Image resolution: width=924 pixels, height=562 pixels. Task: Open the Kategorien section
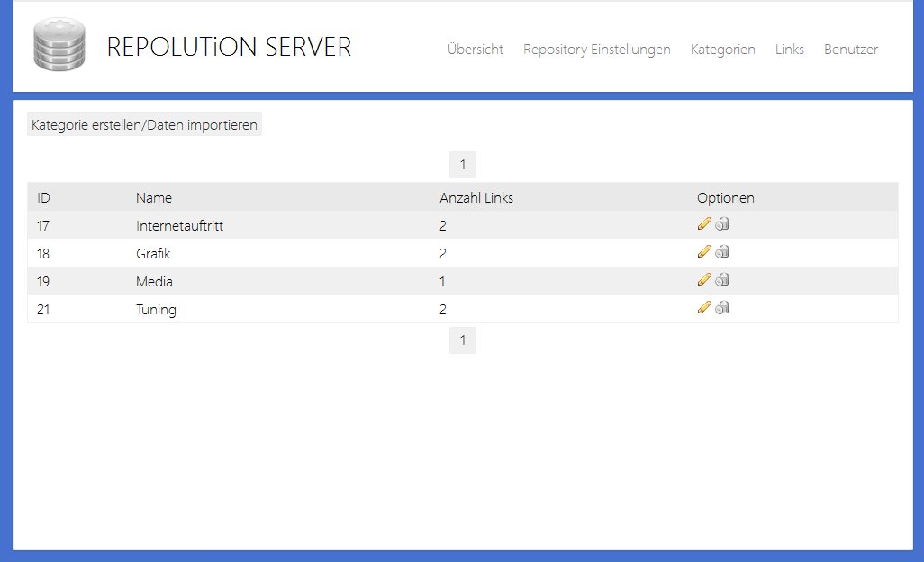pos(722,50)
